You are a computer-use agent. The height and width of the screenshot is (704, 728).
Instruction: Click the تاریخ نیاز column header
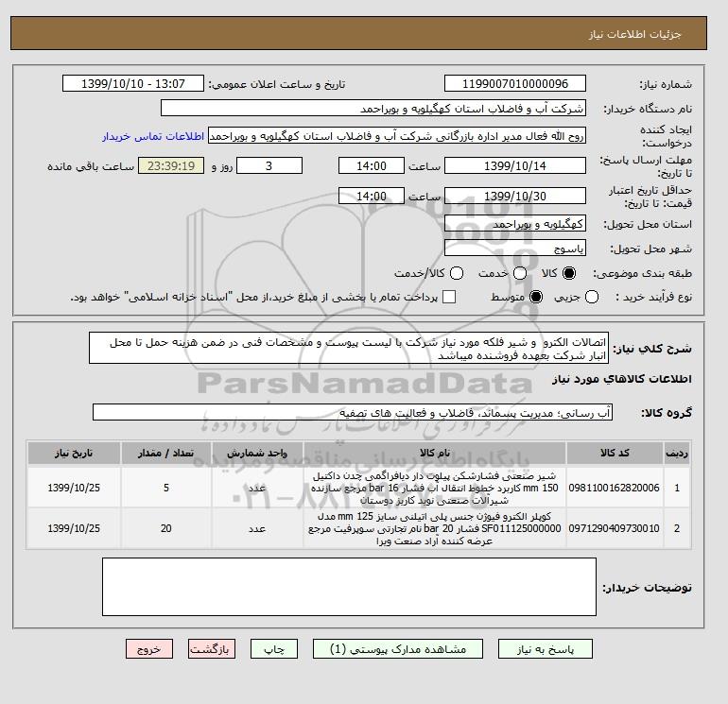[x=74, y=453]
